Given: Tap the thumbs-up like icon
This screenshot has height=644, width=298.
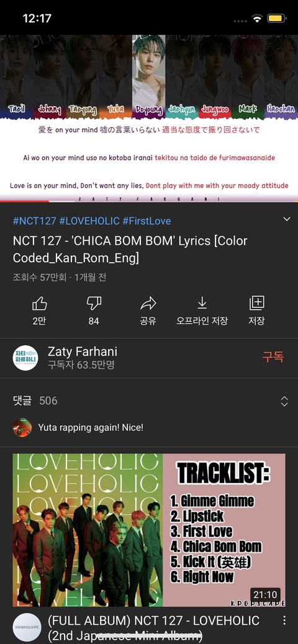Looking at the screenshot, I should tap(39, 304).
